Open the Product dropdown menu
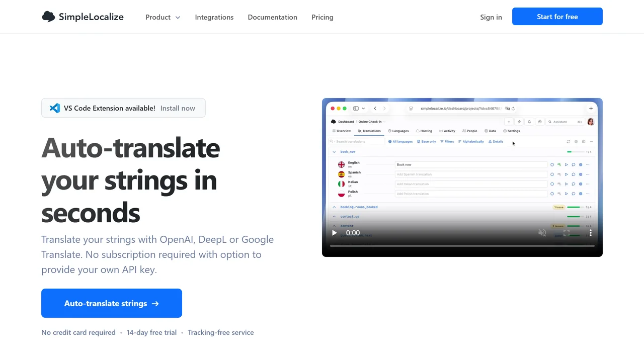Viewport: 644px width, 362px height. 163,17
